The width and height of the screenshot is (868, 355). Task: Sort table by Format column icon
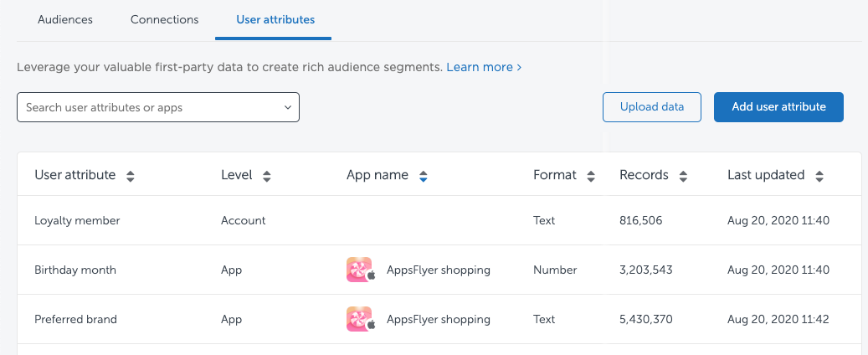click(591, 176)
